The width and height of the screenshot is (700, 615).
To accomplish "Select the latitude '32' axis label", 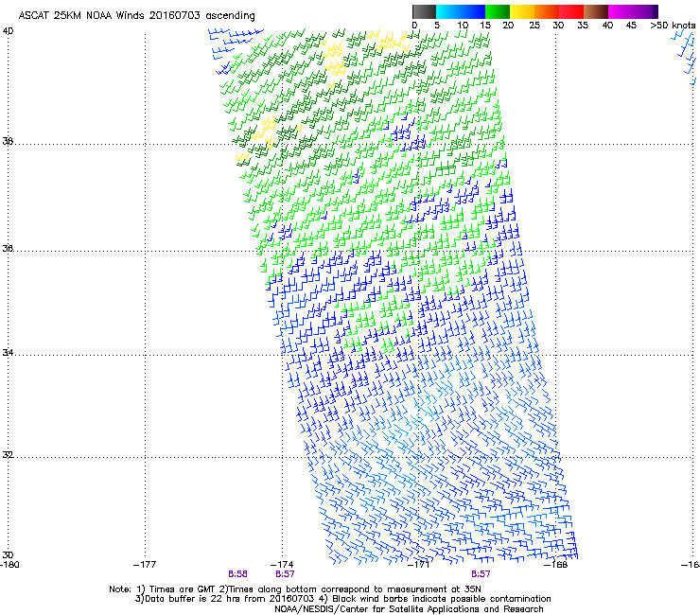I will point(8,455).
